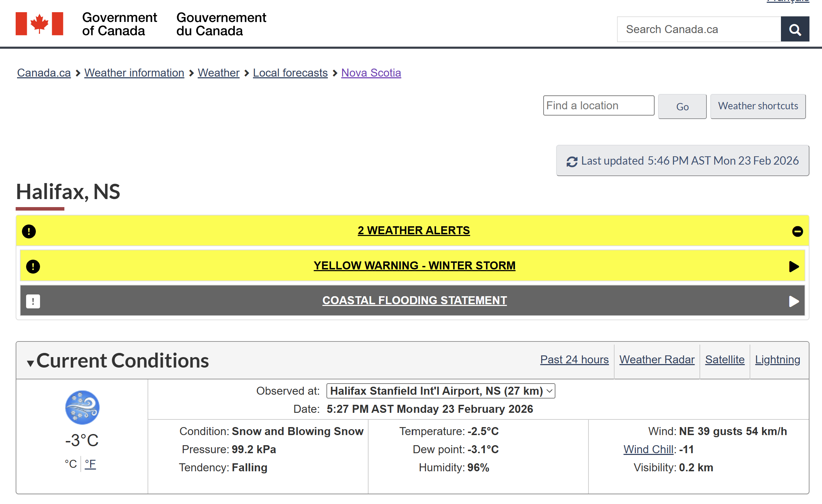The width and height of the screenshot is (822, 504).
Task: Expand Coastal Flooding Statement with white arrow
Action: 794,301
